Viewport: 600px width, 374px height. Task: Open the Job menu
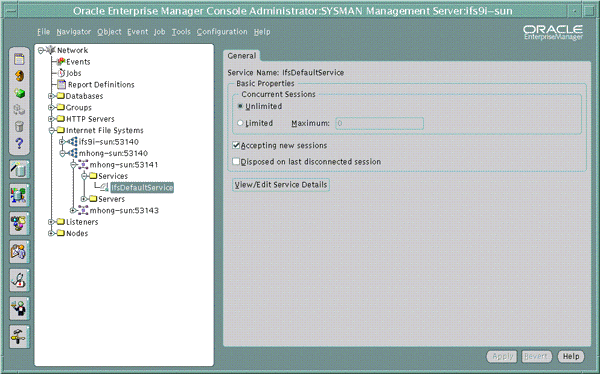160,32
